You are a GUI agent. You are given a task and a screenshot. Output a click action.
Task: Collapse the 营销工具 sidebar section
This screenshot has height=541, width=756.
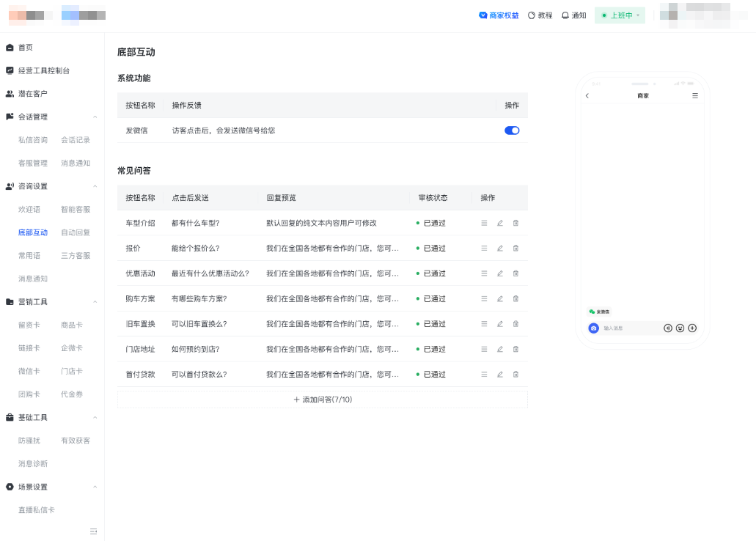[94, 301]
